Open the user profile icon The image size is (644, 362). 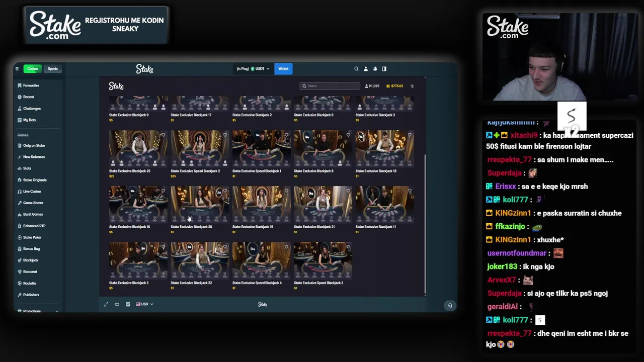click(366, 69)
